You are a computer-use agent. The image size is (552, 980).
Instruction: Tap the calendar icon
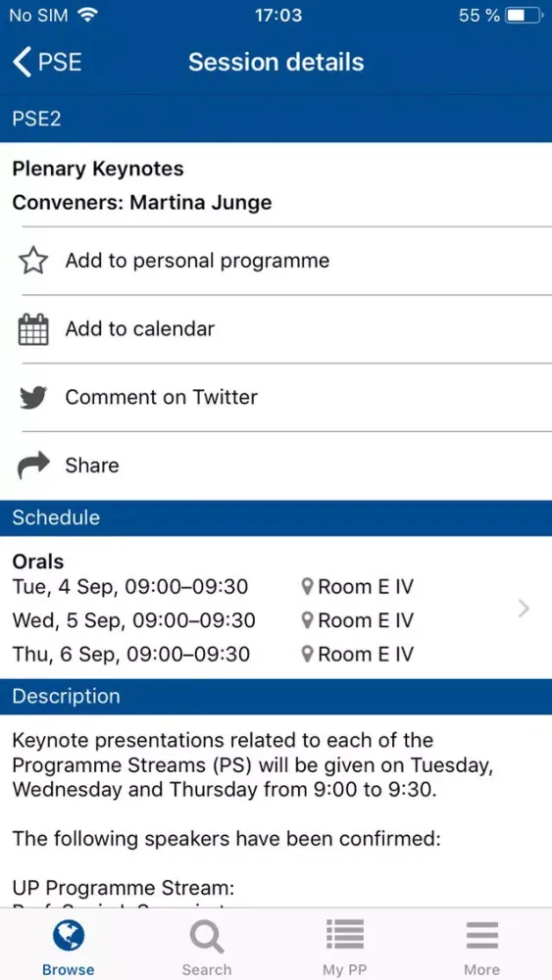click(x=33, y=329)
